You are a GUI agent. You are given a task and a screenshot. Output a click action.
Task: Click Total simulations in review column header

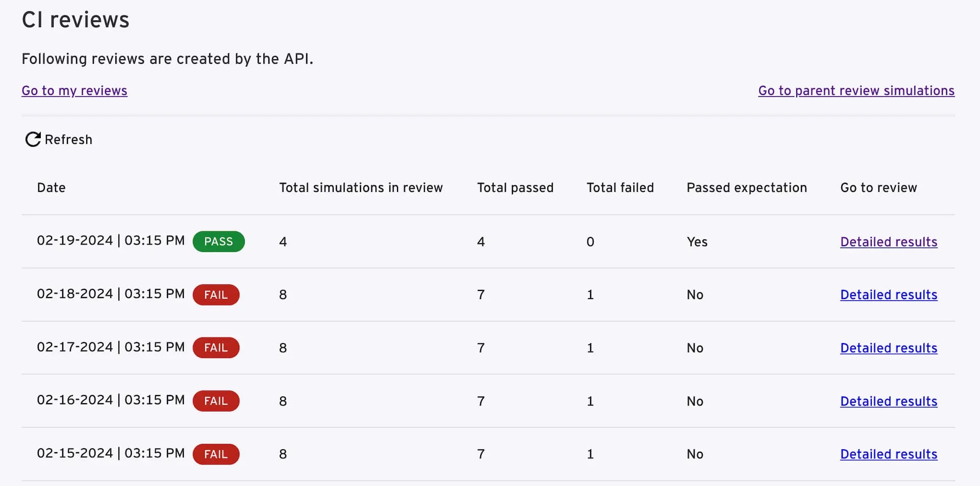(361, 188)
